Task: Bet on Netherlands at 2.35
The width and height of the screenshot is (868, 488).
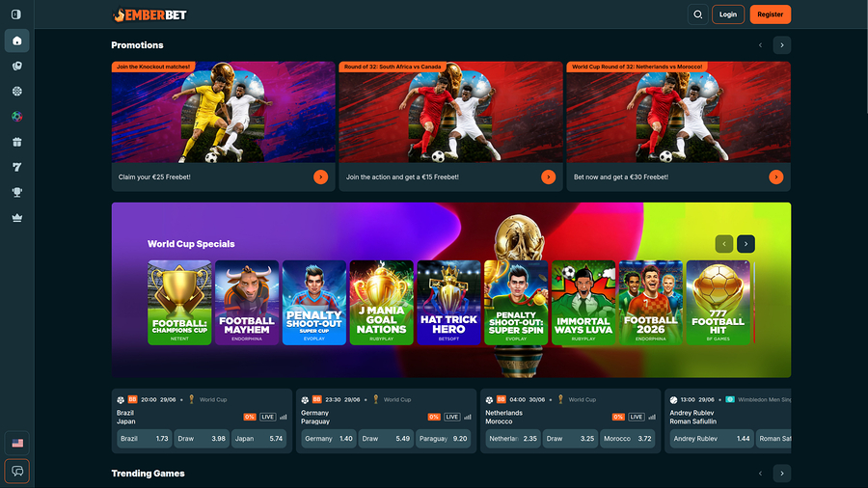Action: [513, 439]
